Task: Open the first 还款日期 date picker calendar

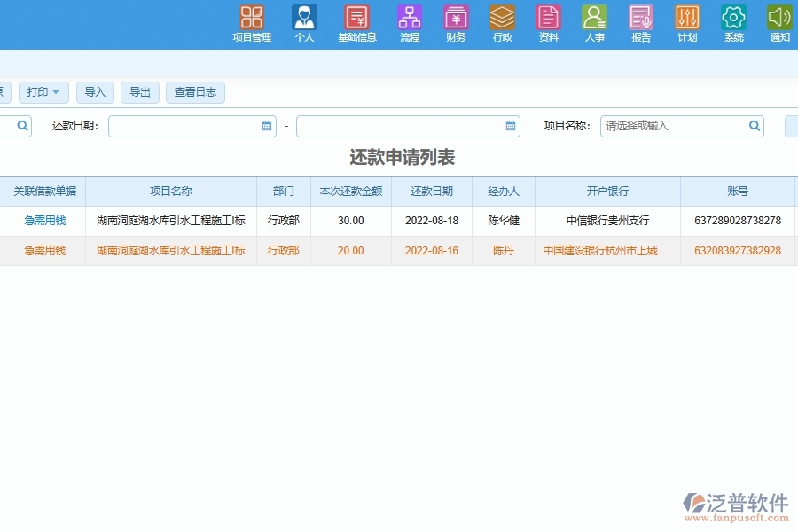Action: pyautogui.click(x=265, y=126)
